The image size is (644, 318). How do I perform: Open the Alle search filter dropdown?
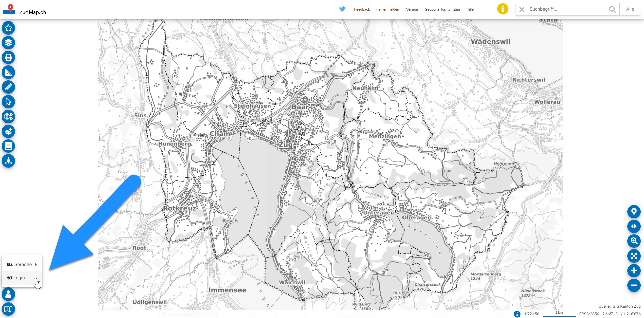click(x=630, y=9)
